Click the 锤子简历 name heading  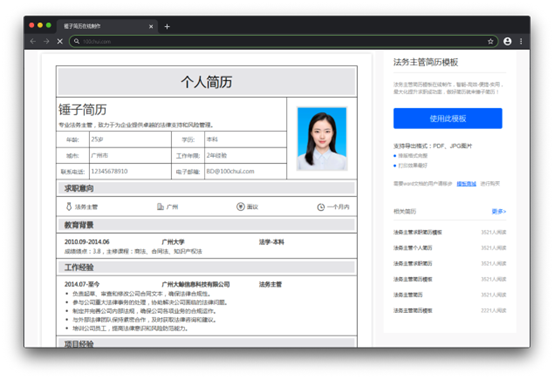82,109
